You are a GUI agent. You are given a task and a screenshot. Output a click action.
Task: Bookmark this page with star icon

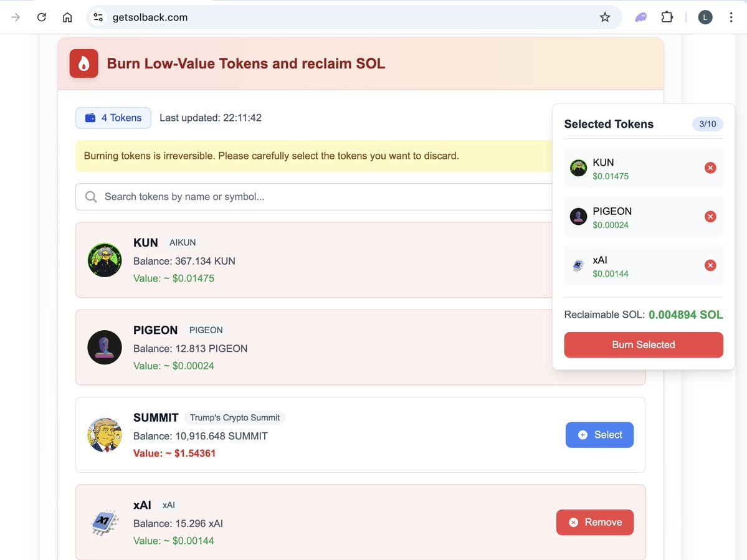[604, 17]
